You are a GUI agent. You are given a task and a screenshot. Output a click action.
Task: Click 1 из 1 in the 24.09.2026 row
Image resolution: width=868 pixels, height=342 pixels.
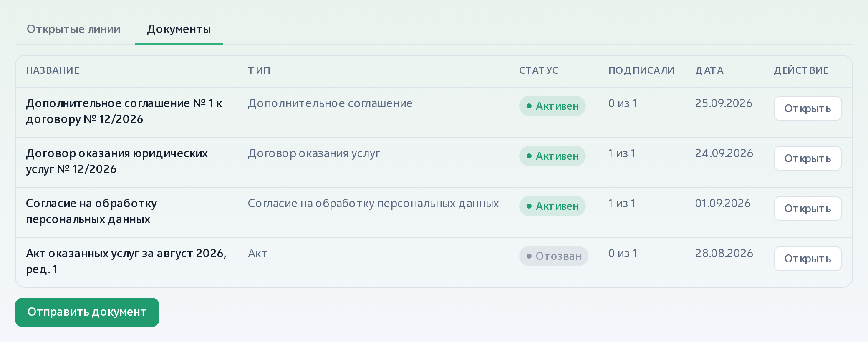622,153
